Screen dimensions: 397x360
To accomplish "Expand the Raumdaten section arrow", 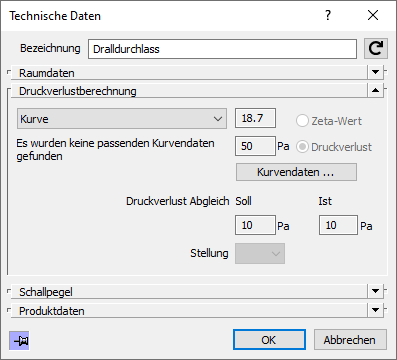I will (x=376, y=72).
